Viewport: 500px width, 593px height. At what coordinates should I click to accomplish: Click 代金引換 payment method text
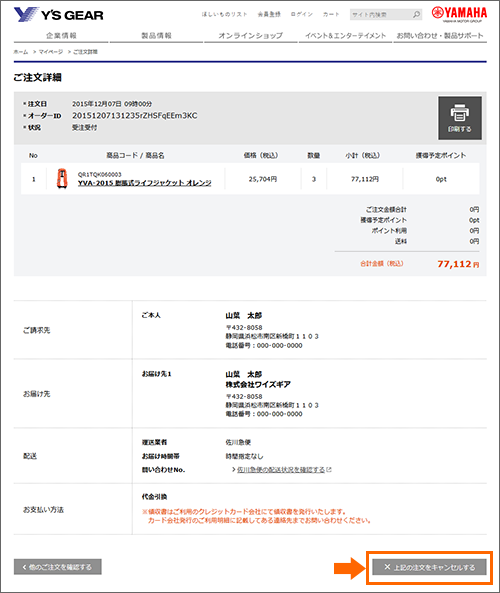pos(154,497)
